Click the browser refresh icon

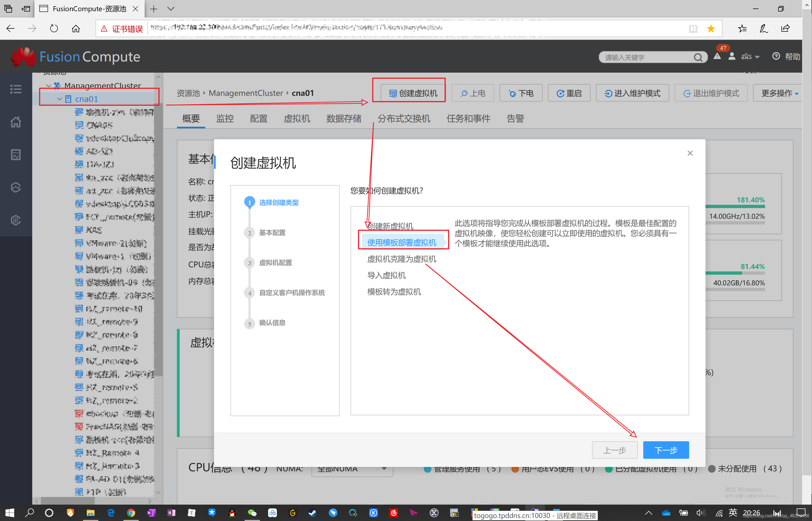coord(54,28)
